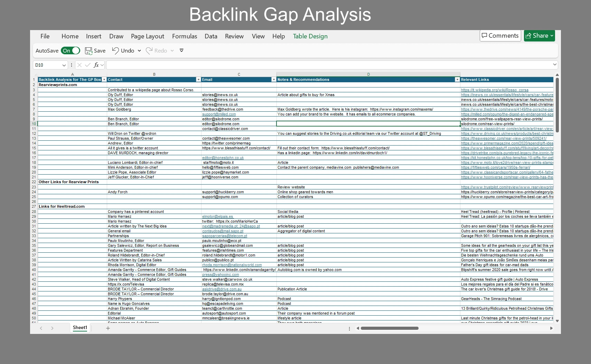Click the Cancel entry X icon
This screenshot has height=364, width=591.
[79, 65]
